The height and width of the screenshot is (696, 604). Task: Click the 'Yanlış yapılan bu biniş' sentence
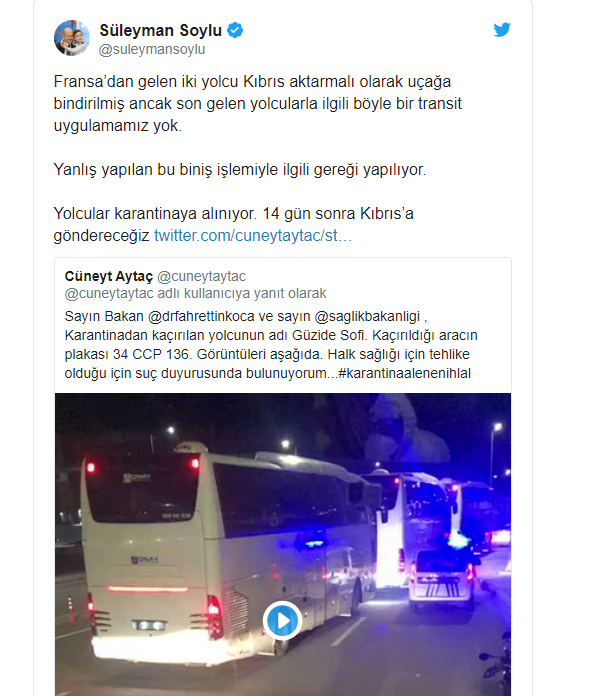(x=240, y=170)
